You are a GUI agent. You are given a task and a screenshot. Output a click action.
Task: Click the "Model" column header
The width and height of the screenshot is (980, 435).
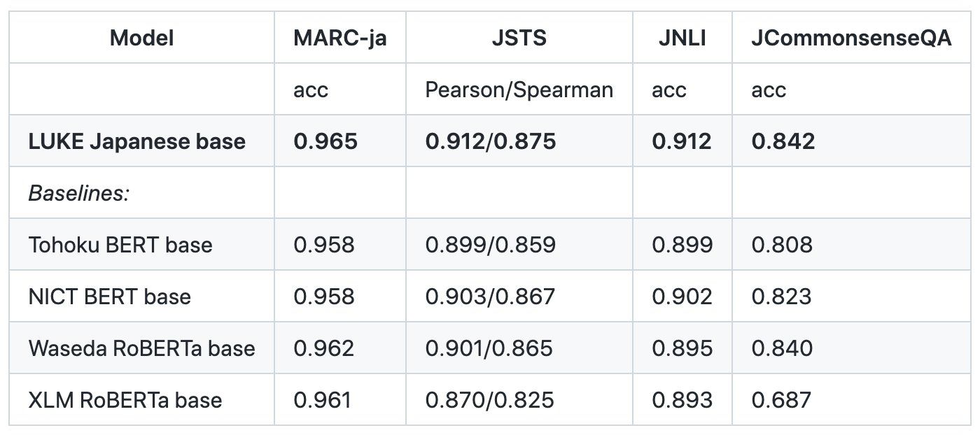[x=141, y=38]
